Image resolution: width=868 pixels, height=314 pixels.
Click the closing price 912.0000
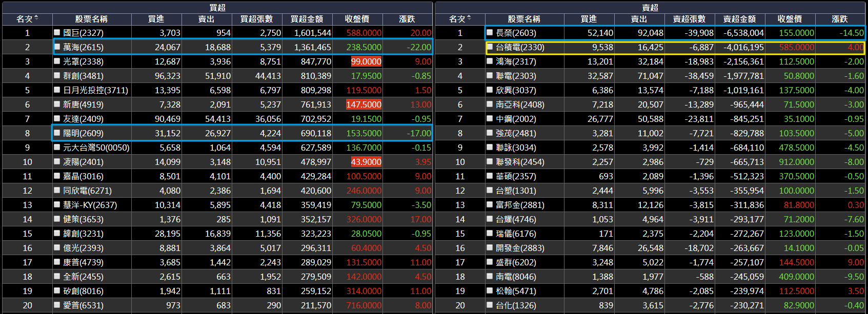[x=797, y=162]
